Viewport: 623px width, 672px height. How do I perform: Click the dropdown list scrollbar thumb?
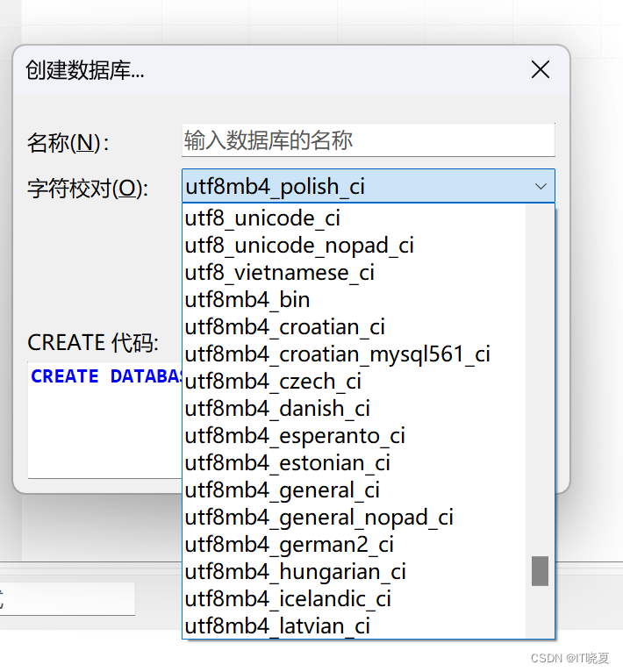point(540,571)
